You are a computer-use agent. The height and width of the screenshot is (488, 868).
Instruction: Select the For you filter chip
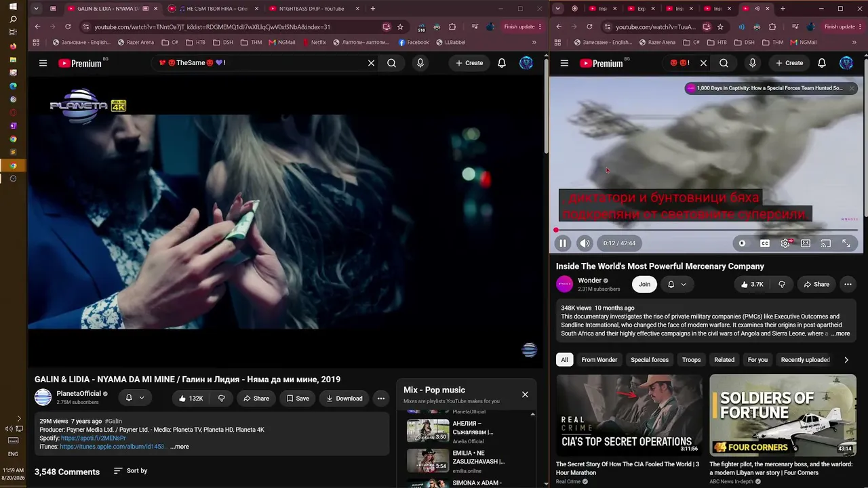[x=757, y=360]
